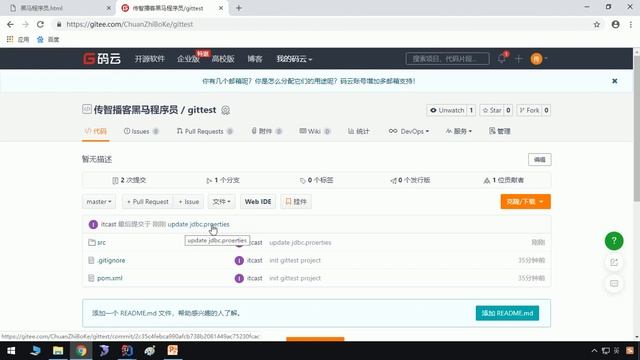
Task: Click the green help question mark button
Action: click(x=614, y=241)
